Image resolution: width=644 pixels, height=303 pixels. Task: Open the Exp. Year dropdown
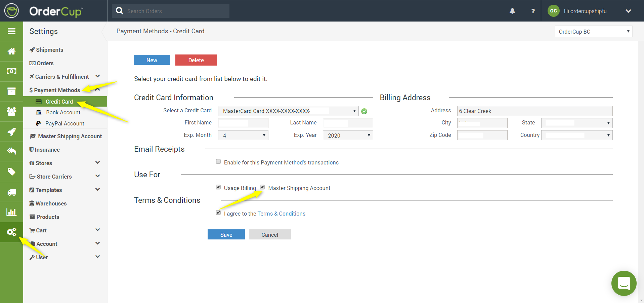348,135
